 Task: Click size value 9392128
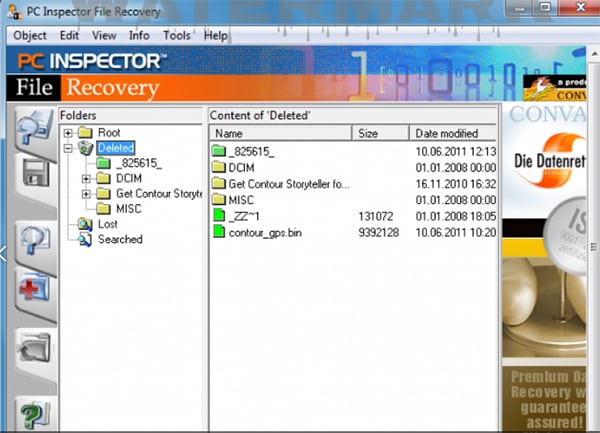(x=378, y=233)
